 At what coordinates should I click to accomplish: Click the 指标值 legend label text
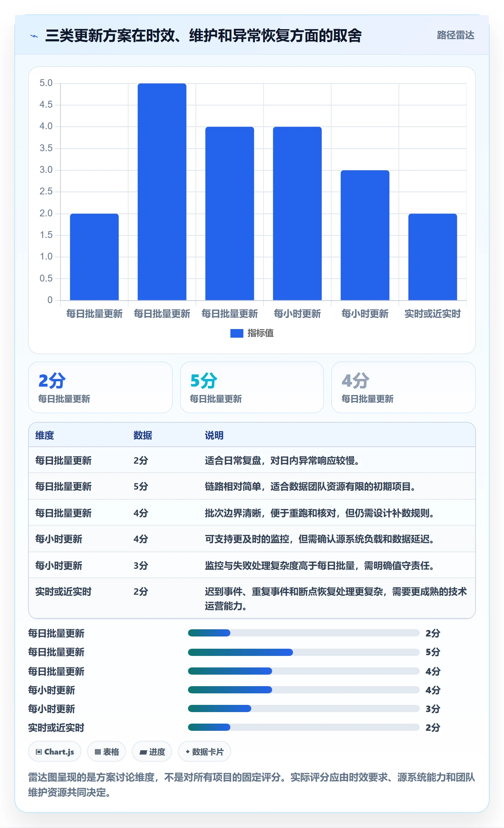pos(261,333)
